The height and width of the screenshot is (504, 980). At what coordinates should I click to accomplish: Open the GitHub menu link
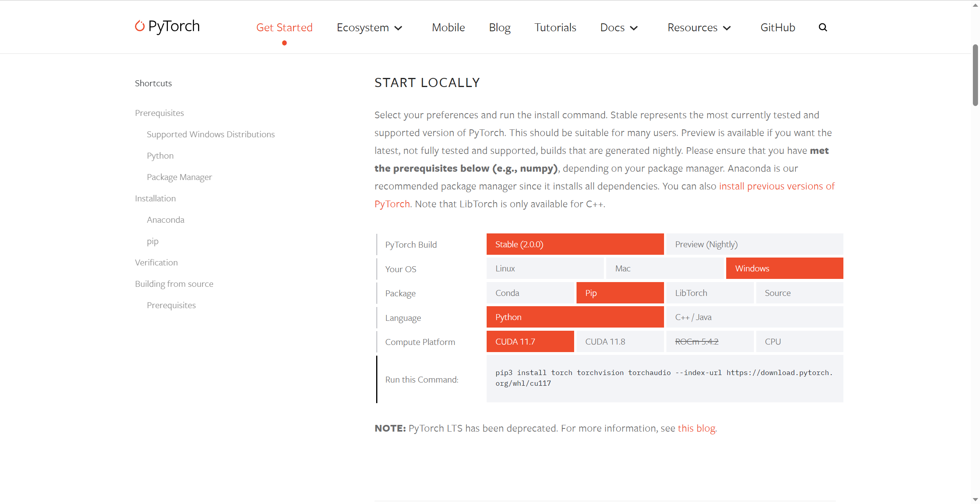click(x=778, y=28)
